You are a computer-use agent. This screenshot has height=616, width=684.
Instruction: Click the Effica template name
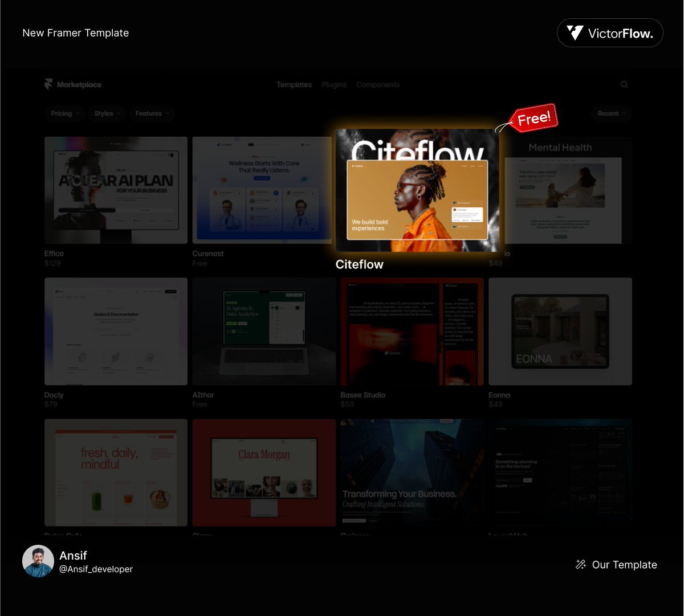click(x=54, y=254)
